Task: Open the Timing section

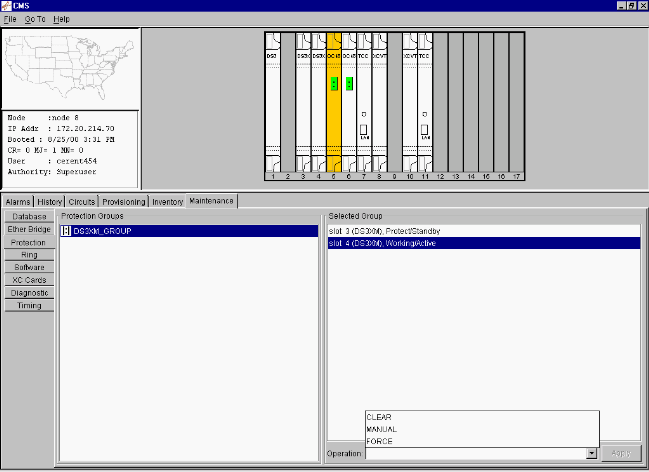Action: [x=29, y=306]
